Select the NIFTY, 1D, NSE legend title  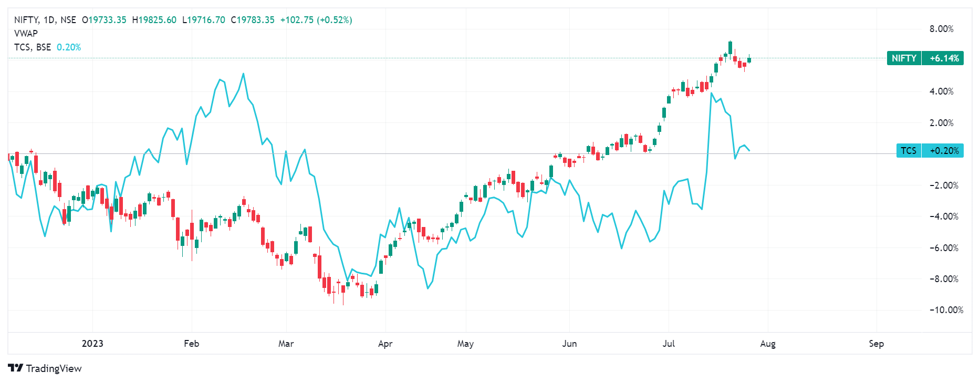[x=45, y=20]
